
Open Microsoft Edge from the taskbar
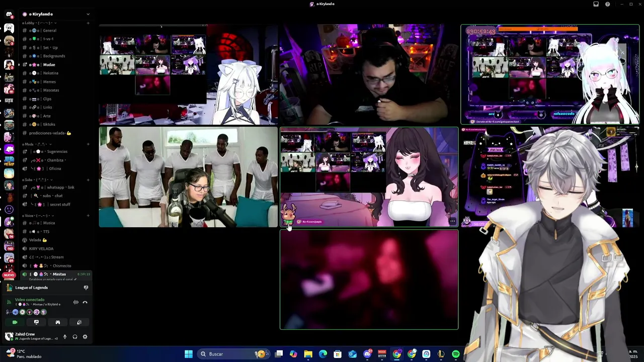coord(323,354)
